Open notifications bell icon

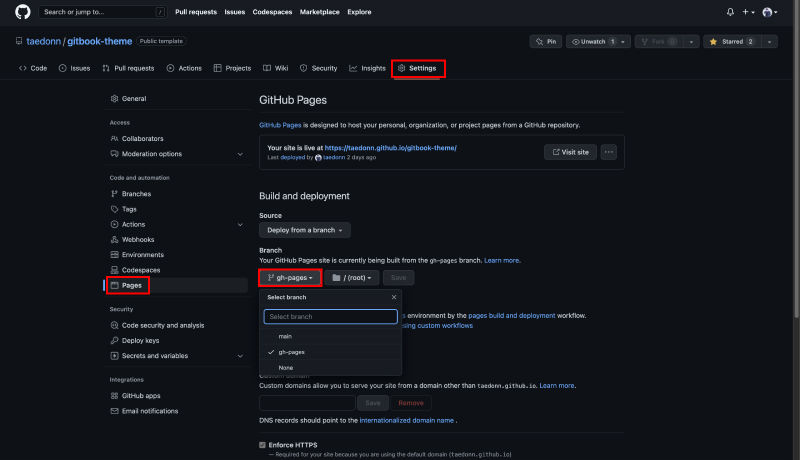730,12
